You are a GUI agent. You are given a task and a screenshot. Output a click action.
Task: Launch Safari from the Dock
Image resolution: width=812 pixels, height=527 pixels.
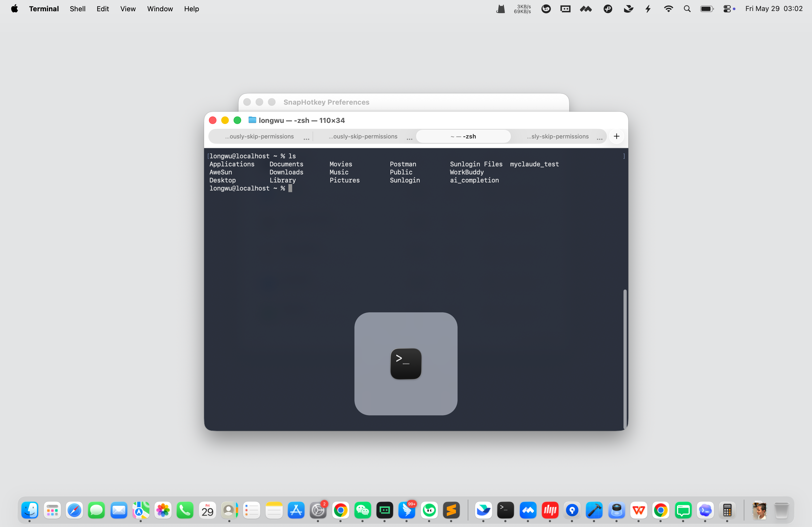74,510
